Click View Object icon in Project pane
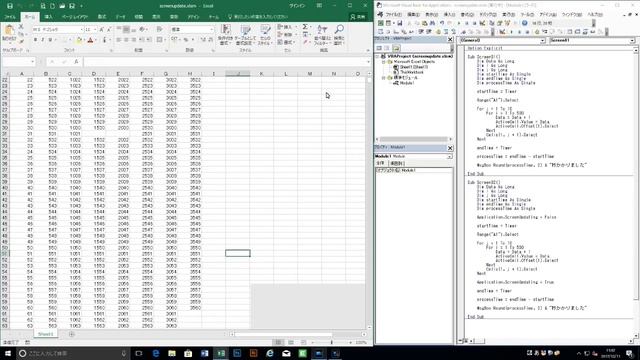Image resolution: width=640 pixels, height=360 pixels. (x=387, y=48)
